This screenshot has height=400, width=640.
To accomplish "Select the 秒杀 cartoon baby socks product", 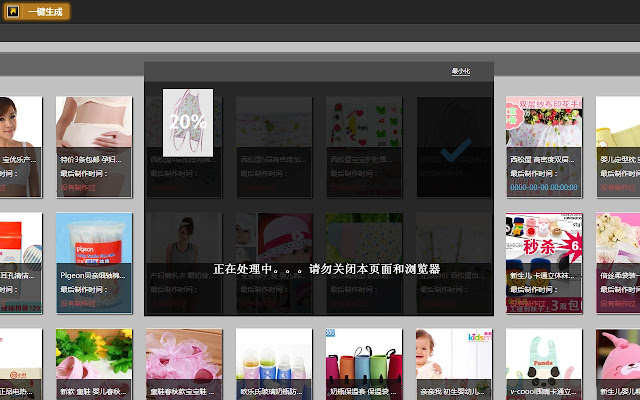I will click(x=544, y=263).
